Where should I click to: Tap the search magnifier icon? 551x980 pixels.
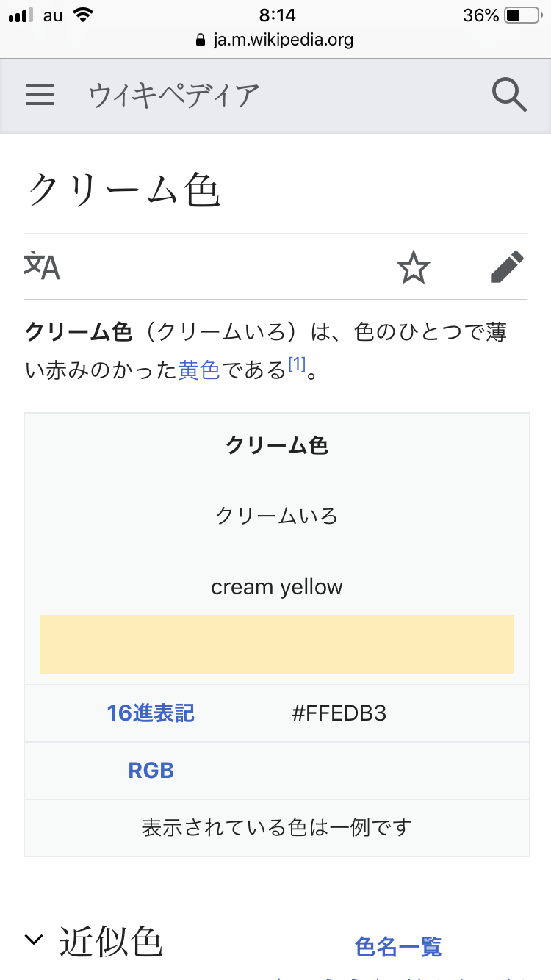pos(509,96)
